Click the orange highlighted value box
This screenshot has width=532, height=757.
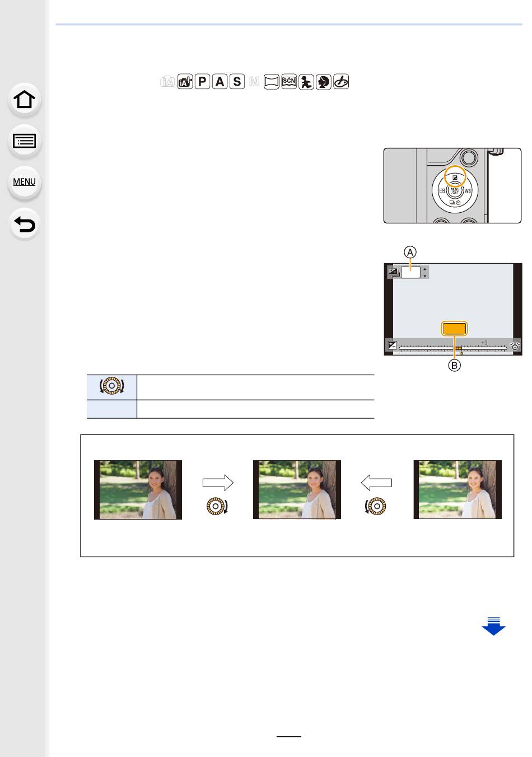pos(454,329)
